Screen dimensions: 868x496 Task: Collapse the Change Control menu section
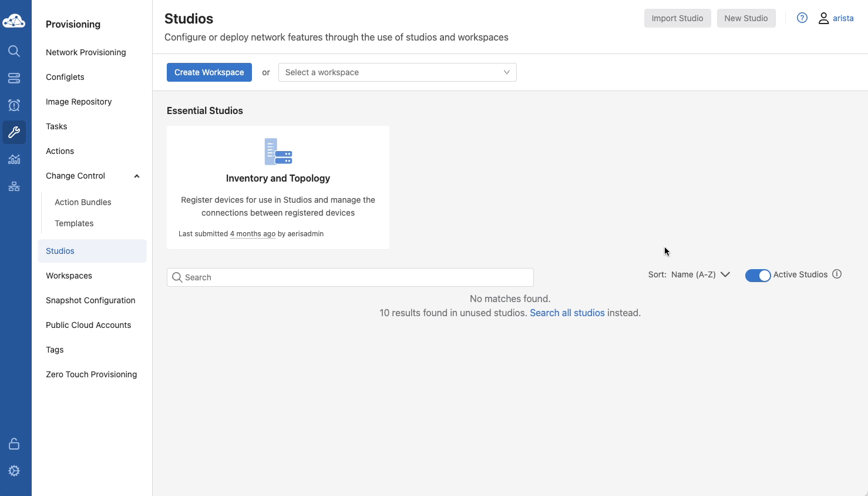click(x=136, y=176)
